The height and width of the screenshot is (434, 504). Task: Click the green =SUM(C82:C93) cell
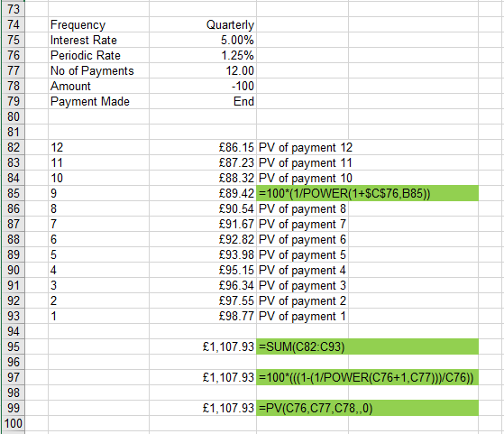click(x=367, y=346)
